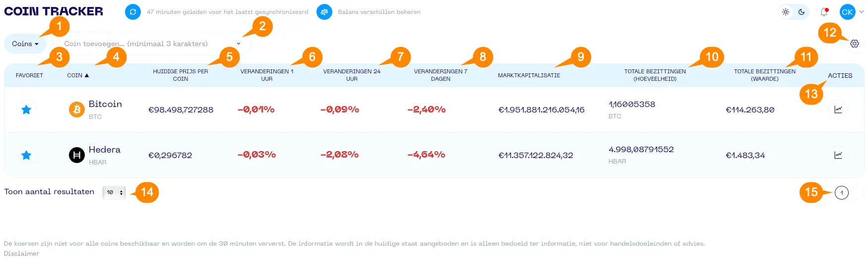Screen dimensions: 868x271
Task: Open the results count selector
Action: (114, 192)
